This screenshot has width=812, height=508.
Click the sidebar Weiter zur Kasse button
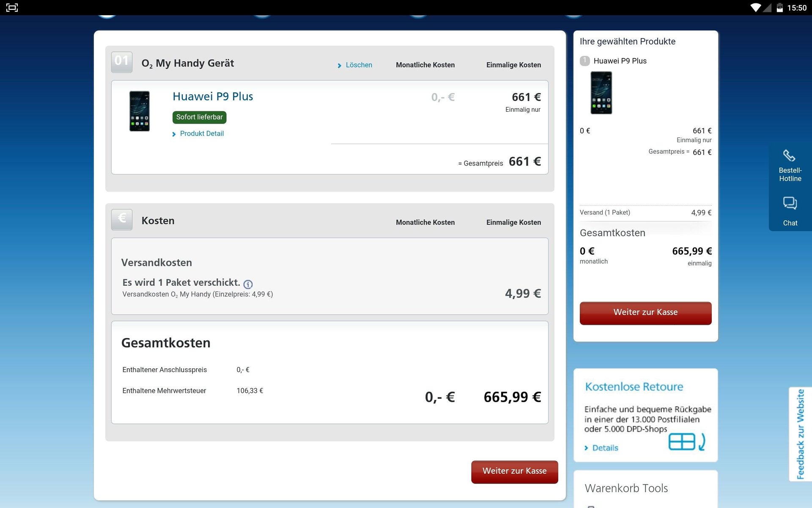click(x=645, y=313)
